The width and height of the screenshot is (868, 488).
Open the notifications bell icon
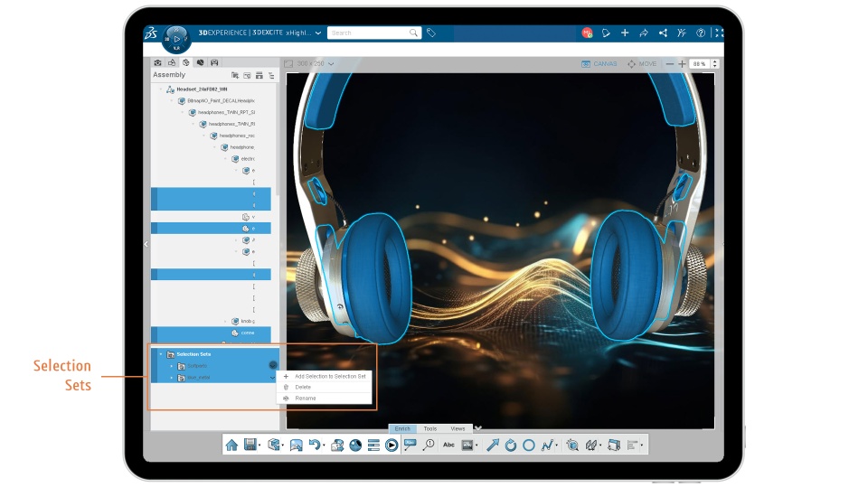coord(606,33)
